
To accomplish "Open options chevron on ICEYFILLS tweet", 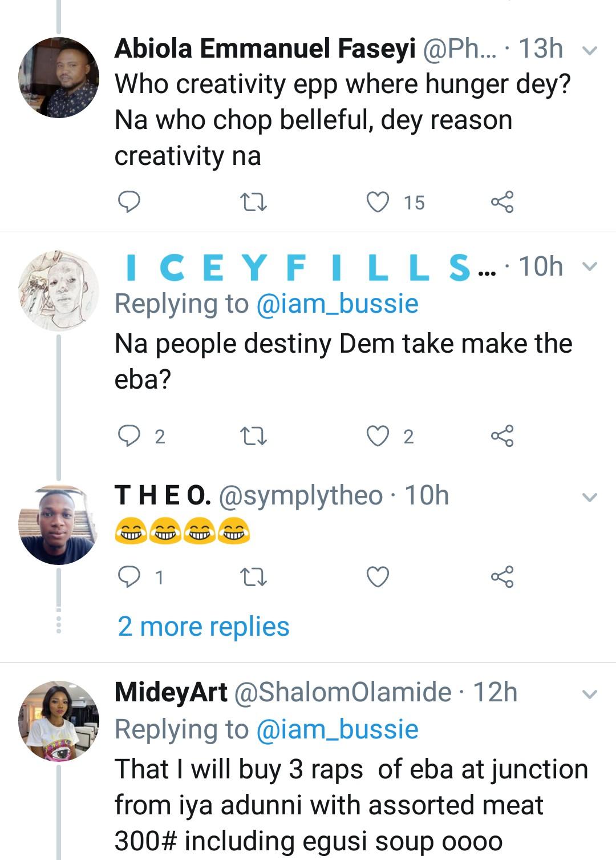I will [589, 267].
